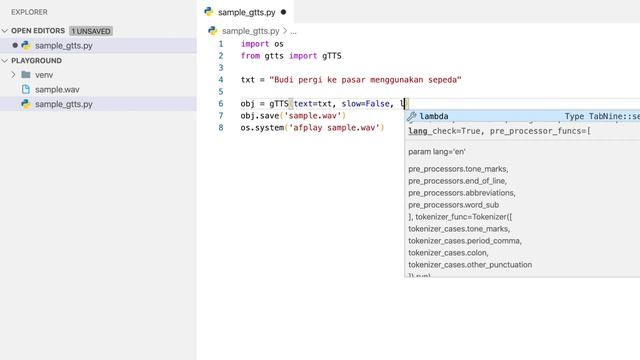The height and width of the screenshot is (360, 640).
Task: Click line number 8 in gutter
Action: pos(221,127)
